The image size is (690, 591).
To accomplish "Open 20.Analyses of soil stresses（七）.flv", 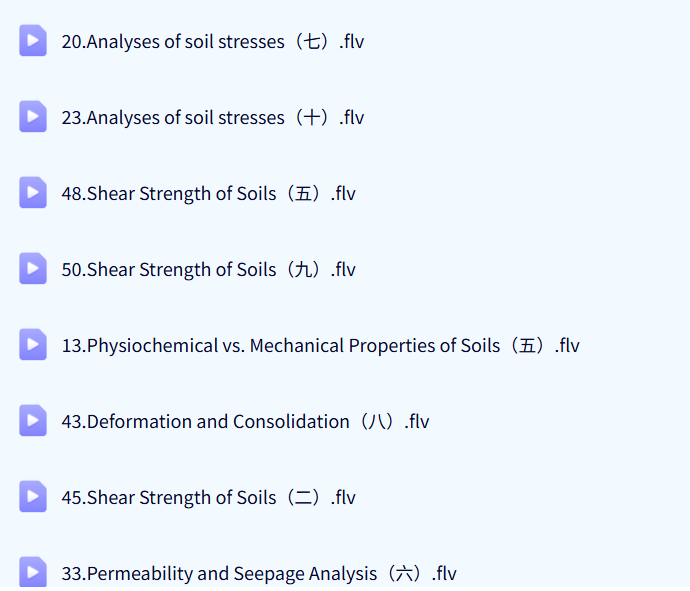I will (x=212, y=42).
